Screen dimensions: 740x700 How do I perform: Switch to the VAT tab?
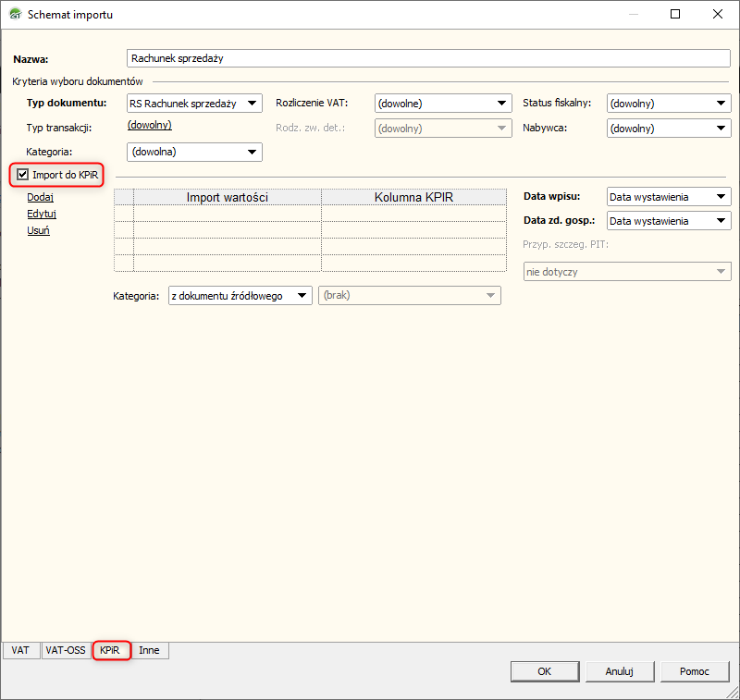pos(20,650)
